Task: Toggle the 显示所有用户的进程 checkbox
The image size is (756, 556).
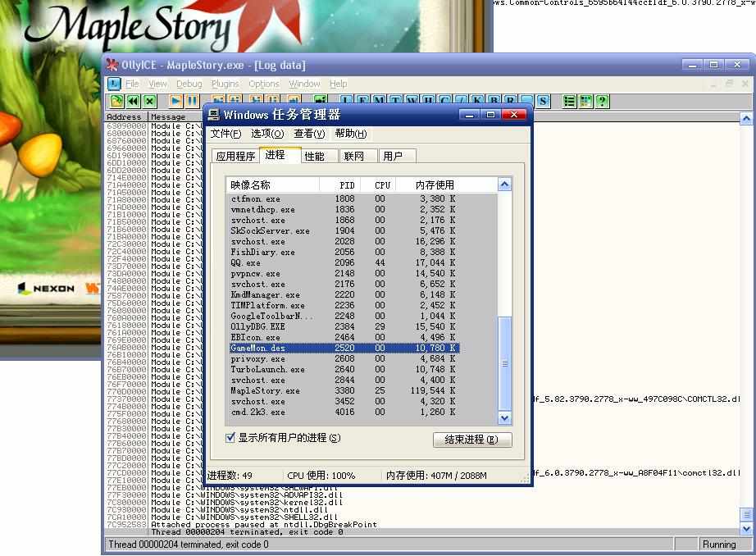Action: click(x=230, y=437)
